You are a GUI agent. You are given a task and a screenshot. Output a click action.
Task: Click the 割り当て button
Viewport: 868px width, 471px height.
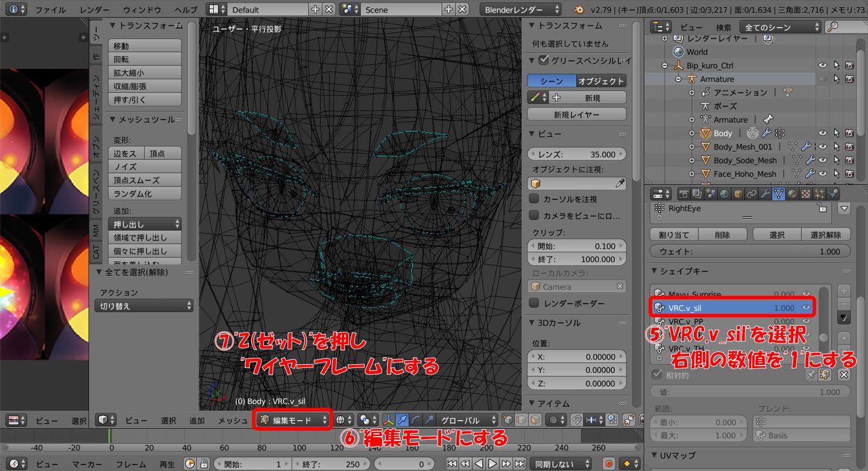(x=673, y=235)
